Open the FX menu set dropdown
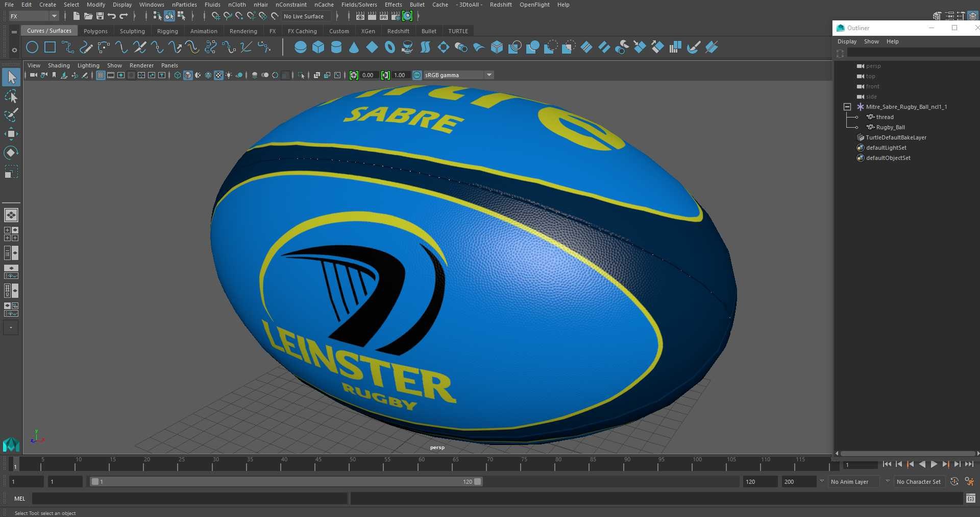Viewport: 980px width, 517px height. pos(34,16)
